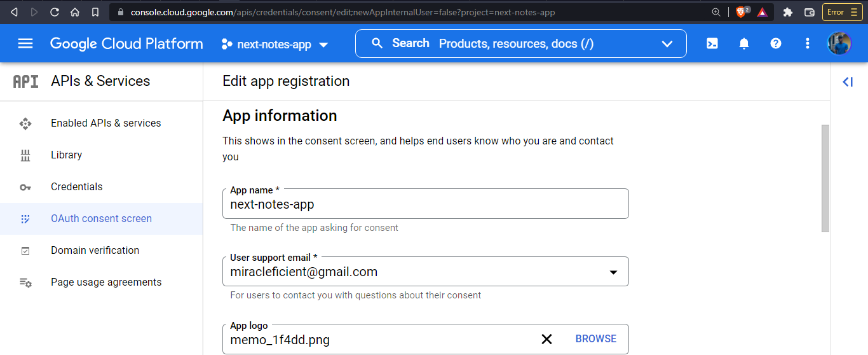The height and width of the screenshot is (355, 868).
Task: Click the API logo icon
Action: point(25,81)
